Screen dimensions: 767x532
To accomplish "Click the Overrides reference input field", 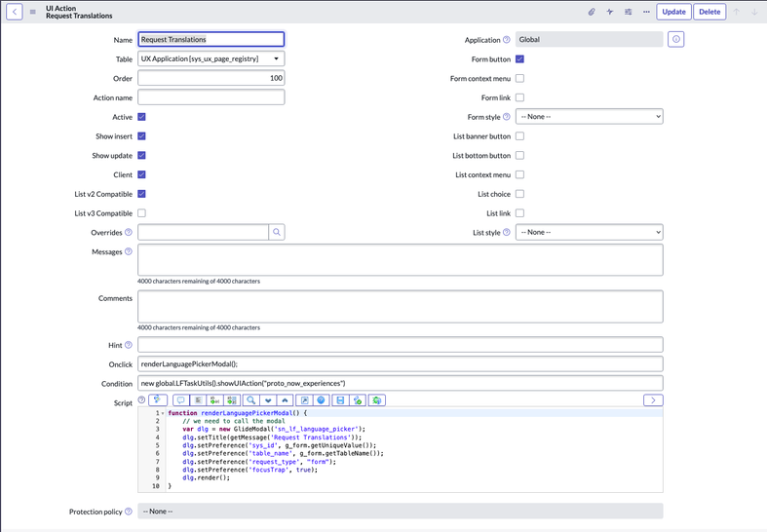I will tap(203, 232).
